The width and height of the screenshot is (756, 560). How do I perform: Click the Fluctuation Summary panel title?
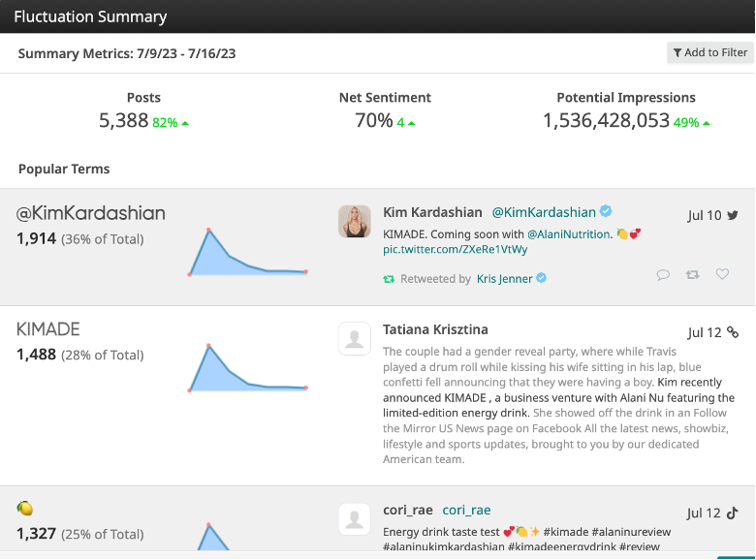tap(90, 16)
